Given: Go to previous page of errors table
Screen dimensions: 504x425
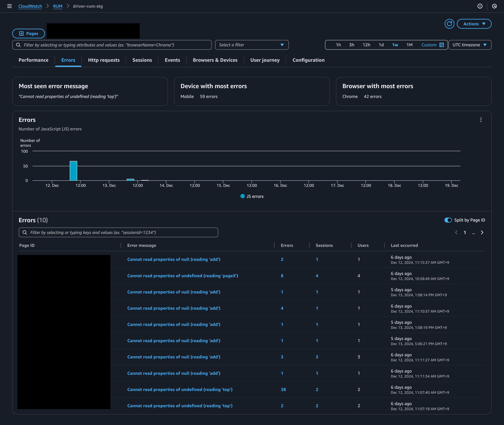Looking at the screenshot, I should (x=456, y=232).
